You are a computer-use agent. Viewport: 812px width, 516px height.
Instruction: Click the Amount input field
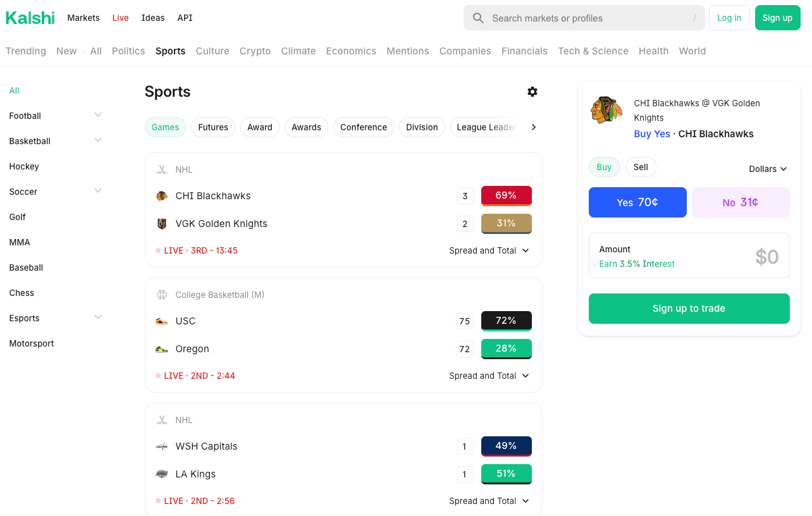tap(689, 255)
